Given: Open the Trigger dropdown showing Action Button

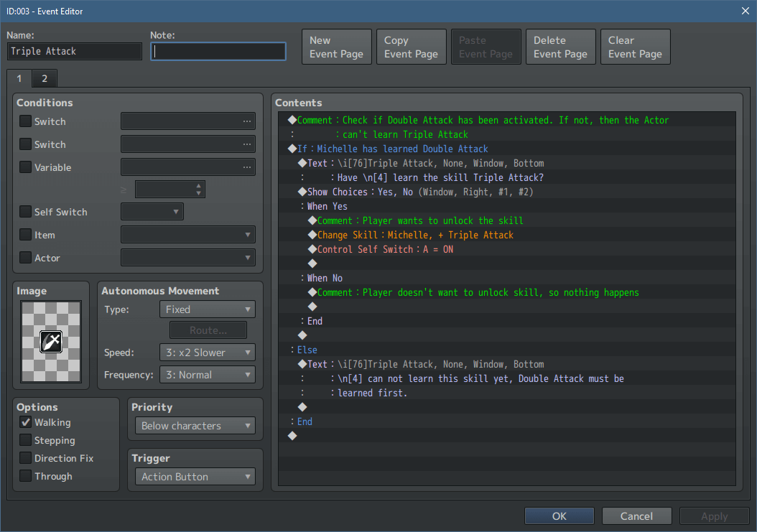Looking at the screenshot, I should pos(194,476).
